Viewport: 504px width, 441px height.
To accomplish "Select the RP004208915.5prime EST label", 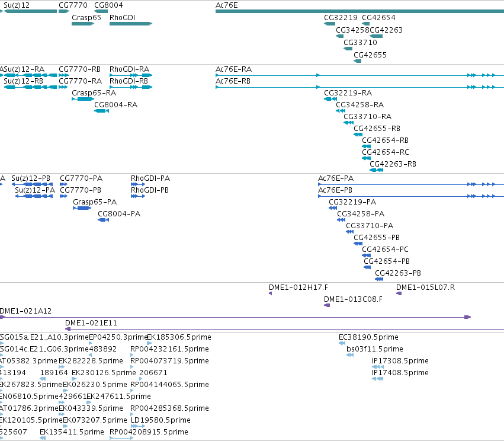I will tap(149, 432).
